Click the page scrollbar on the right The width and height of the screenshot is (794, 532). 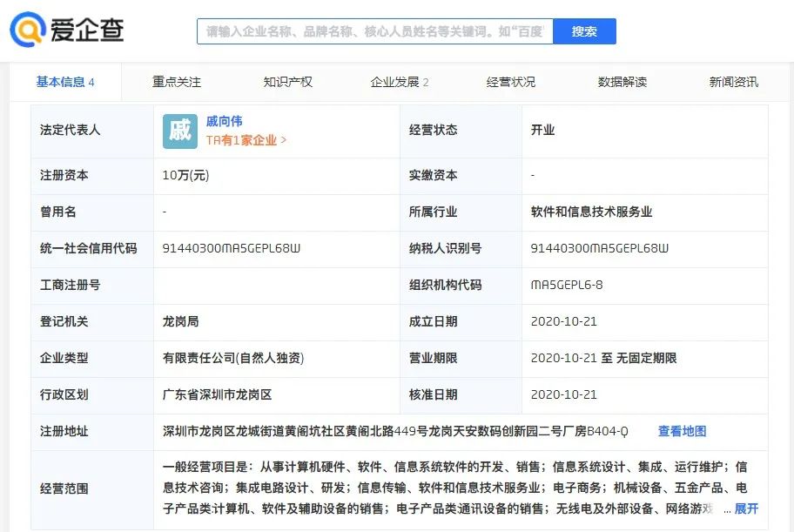coord(789,261)
